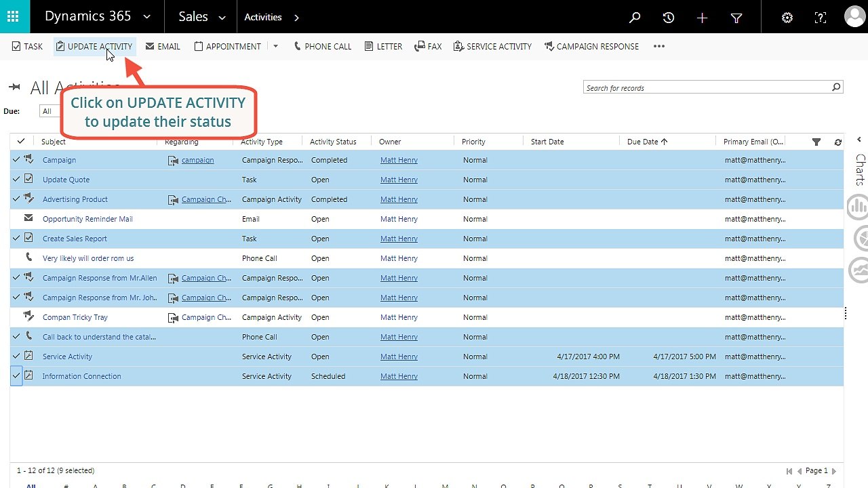Screen dimensions: 868x488
Task: Open the more commands ellipsis menu
Action: pos(658,46)
